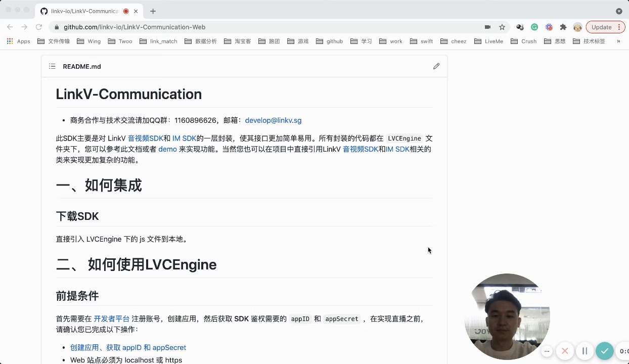Open recording more options ellipsis button
Screen dimensions: 629x364
tap(547, 351)
